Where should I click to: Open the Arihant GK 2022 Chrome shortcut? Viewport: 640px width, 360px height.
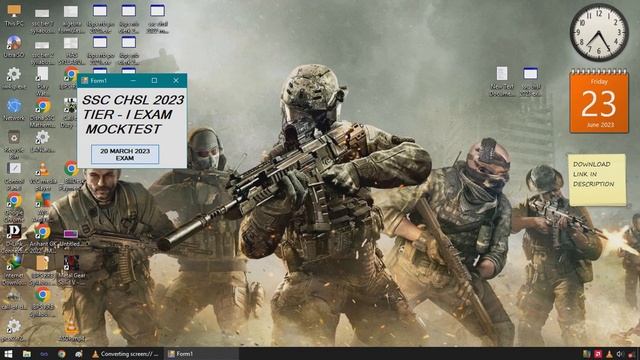pyautogui.click(x=42, y=239)
